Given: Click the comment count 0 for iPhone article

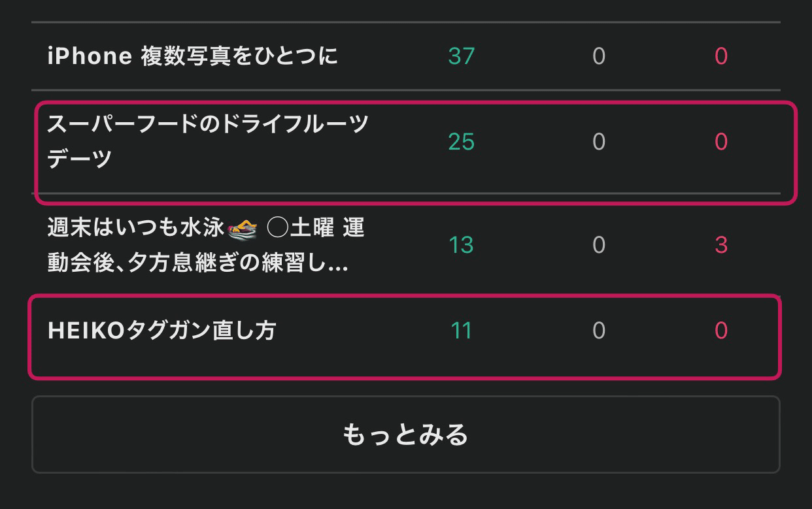Looking at the screenshot, I should click(x=598, y=56).
